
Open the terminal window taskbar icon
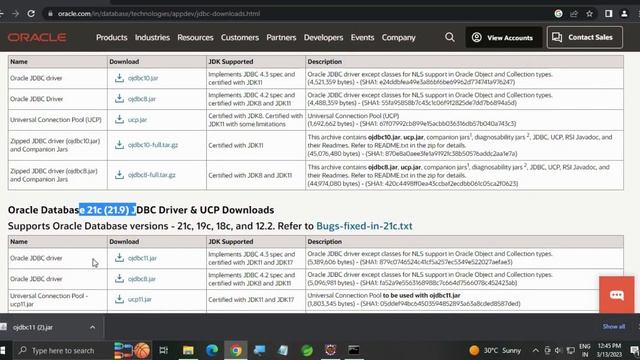354,350
